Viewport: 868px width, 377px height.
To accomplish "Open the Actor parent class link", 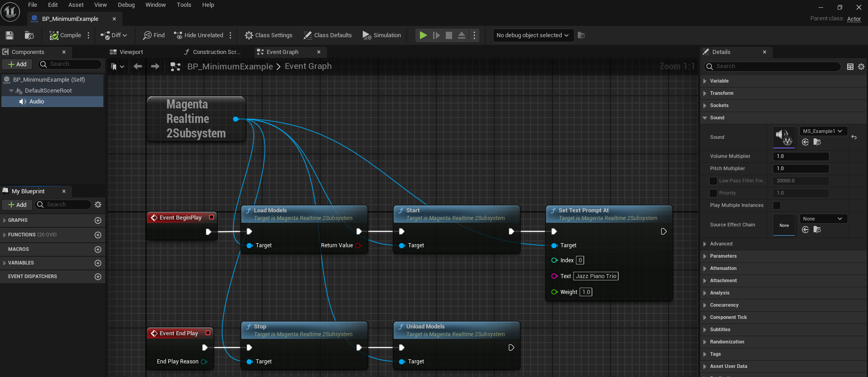I will click(854, 19).
